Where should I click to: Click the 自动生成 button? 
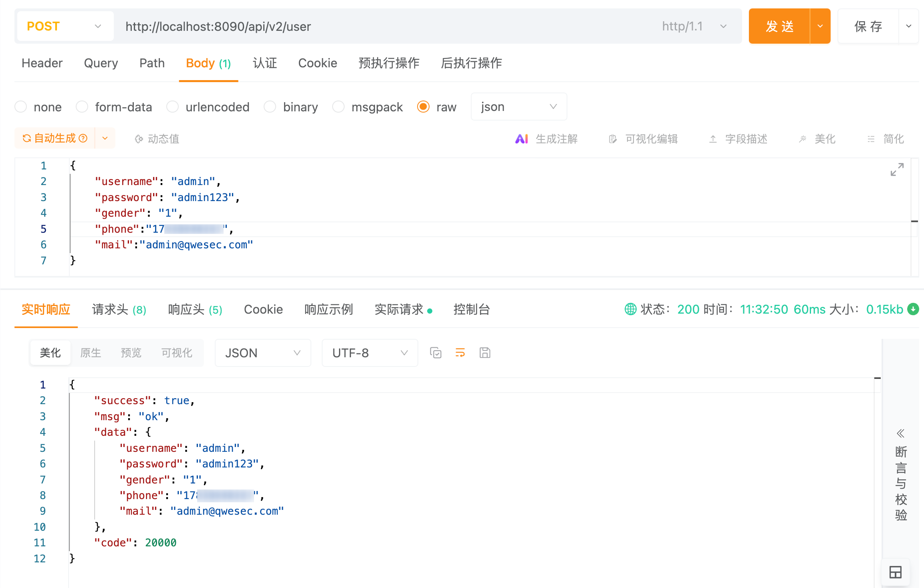click(x=55, y=138)
